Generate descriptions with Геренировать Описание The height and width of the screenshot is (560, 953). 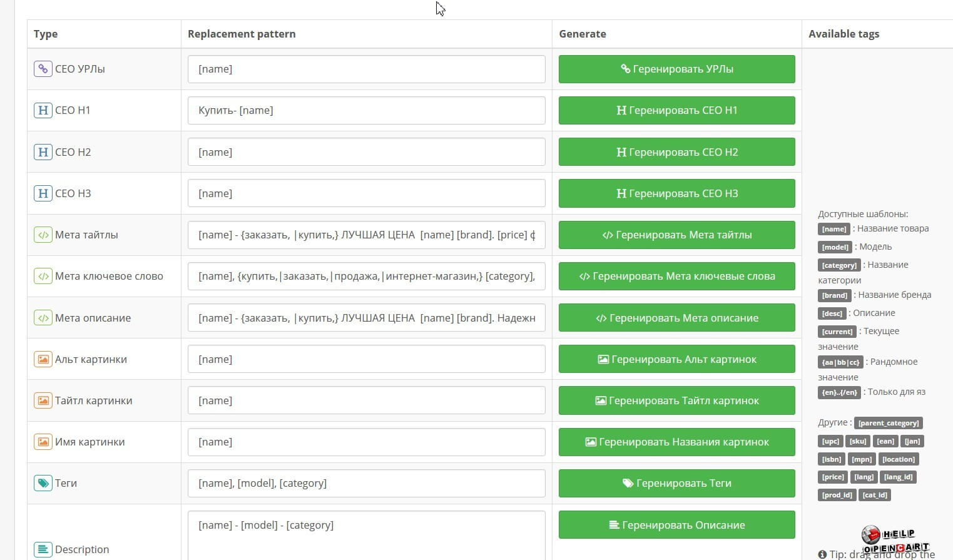pyautogui.click(x=676, y=525)
